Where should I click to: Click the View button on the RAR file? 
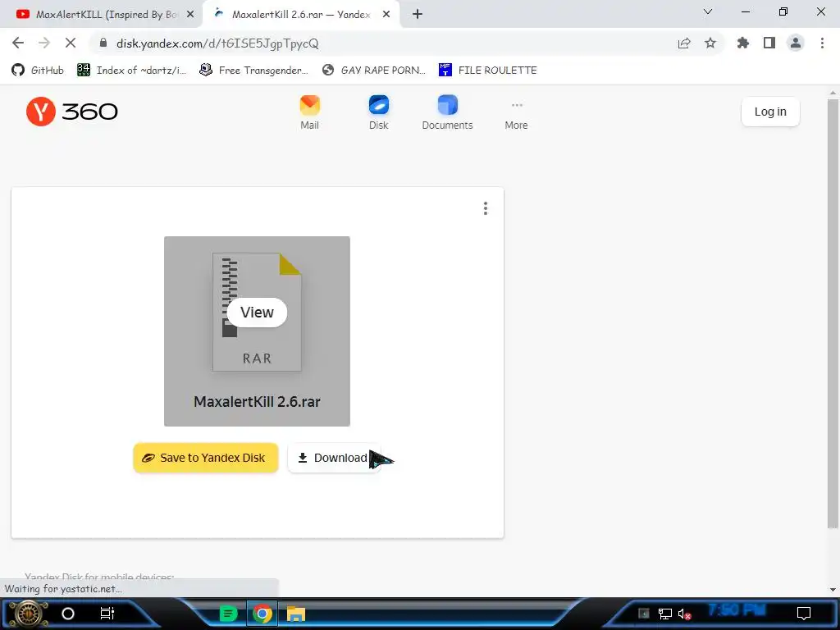coord(257,313)
